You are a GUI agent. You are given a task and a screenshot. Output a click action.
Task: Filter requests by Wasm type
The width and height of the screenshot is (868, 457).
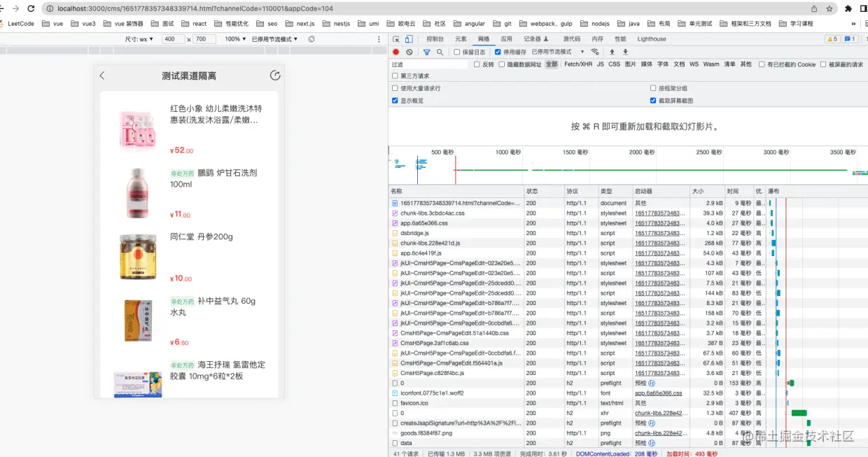711,64
